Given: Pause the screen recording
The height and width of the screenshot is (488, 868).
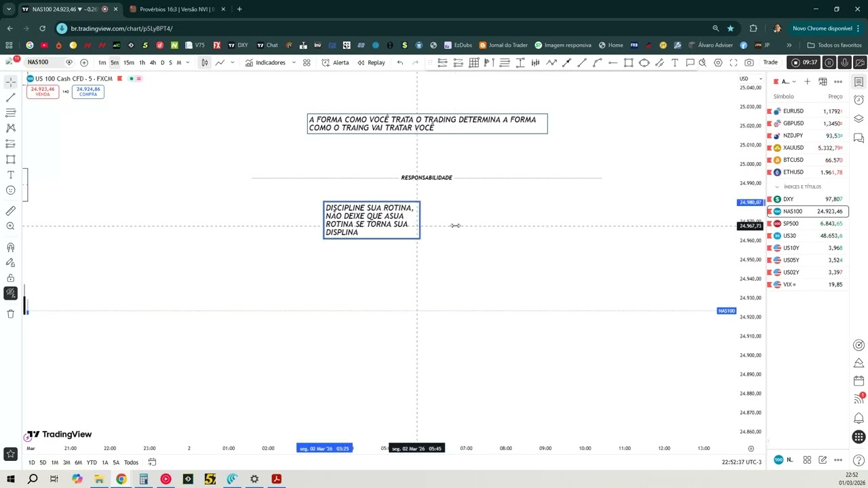Looking at the screenshot, I should click(x=829, y=62).
